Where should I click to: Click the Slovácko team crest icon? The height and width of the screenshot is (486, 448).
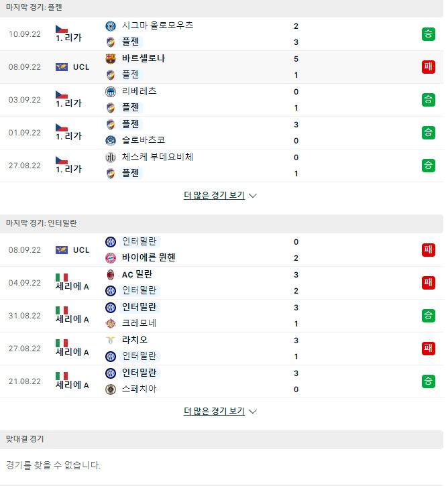(x=111, y=141)
